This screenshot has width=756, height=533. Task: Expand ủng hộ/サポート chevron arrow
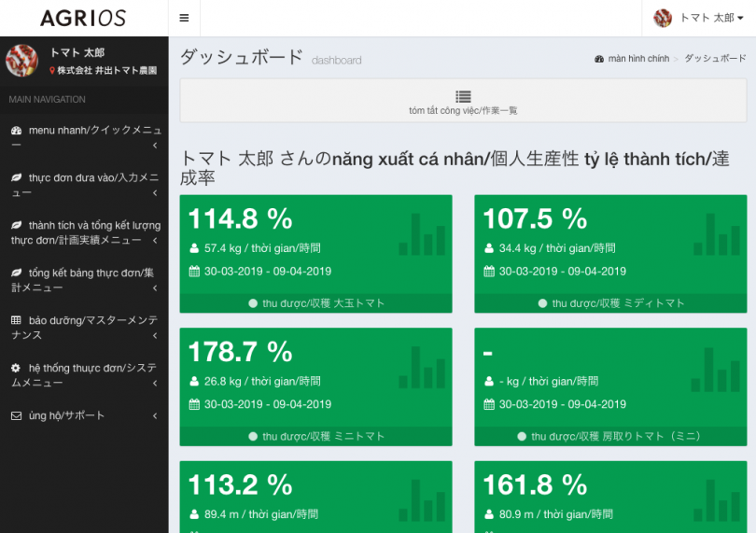pos(155,415)
